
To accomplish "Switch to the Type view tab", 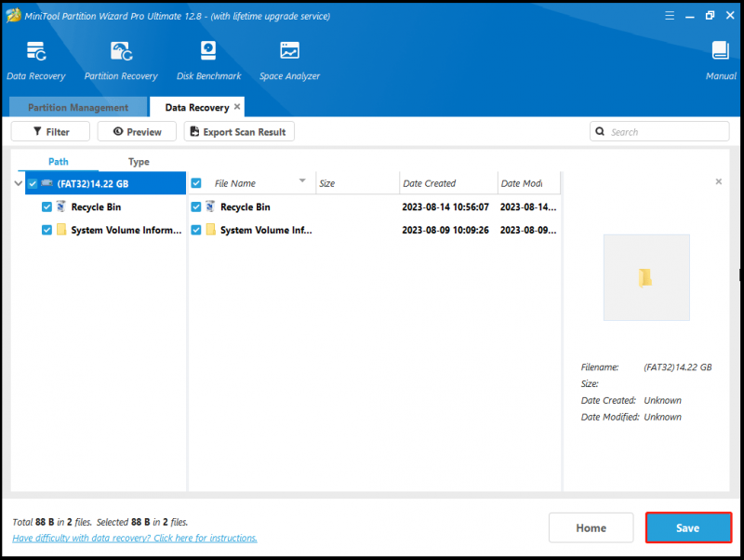I will [x=139, y=162].
